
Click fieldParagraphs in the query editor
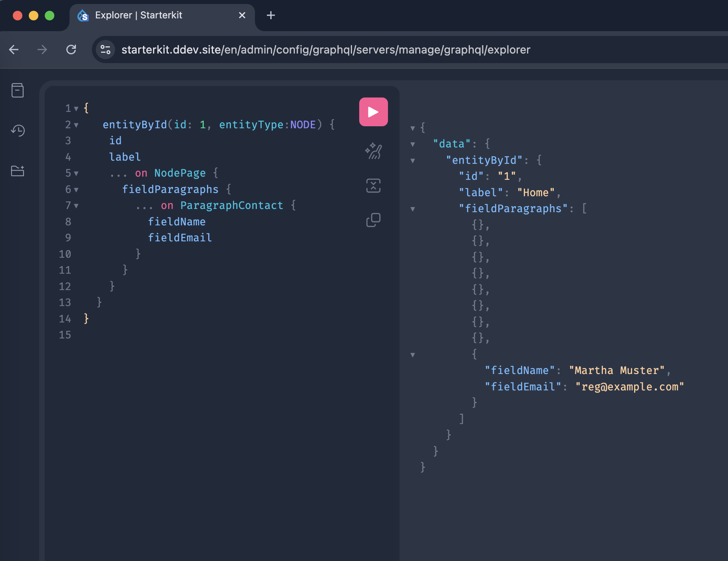[x=170, y=189]
